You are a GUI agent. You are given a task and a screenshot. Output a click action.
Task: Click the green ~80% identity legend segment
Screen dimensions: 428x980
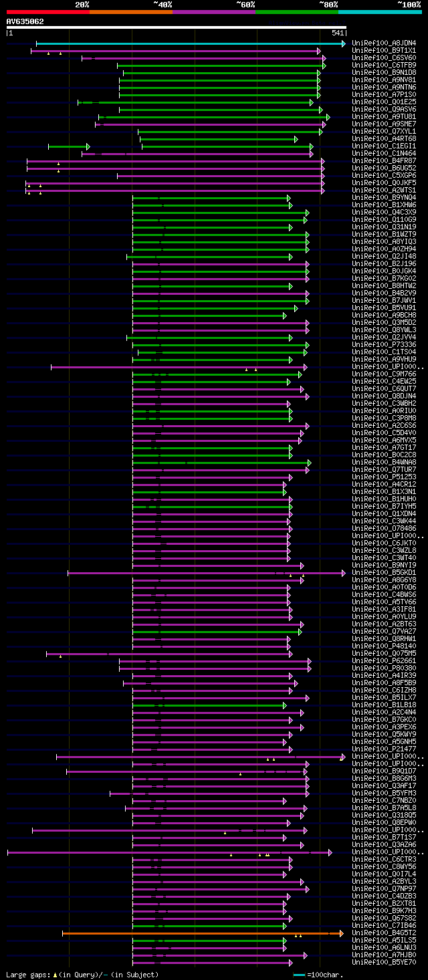coord(296,11)
